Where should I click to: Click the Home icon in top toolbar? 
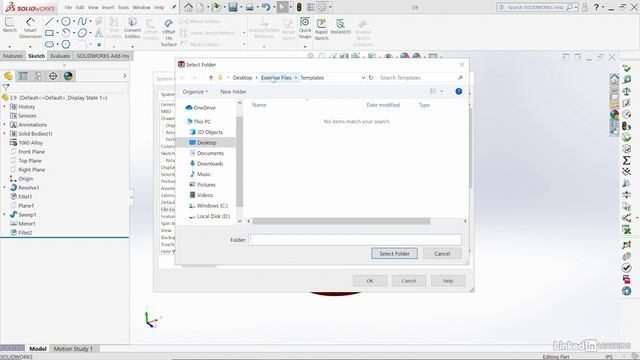188,7
